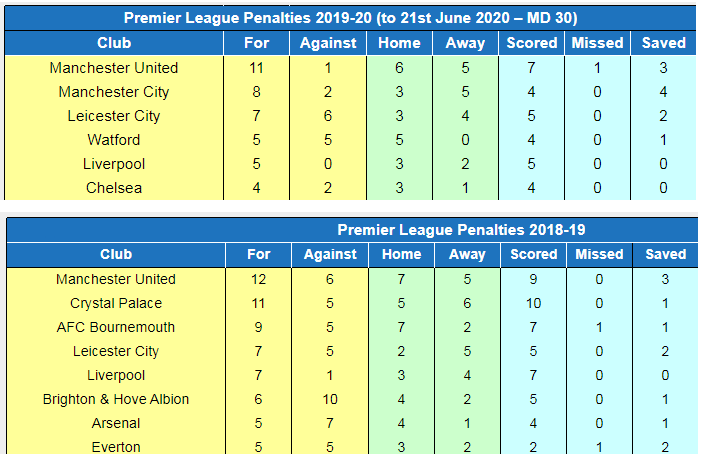Click the 'Scored' header in the 2019-20 table

(532, 43)
